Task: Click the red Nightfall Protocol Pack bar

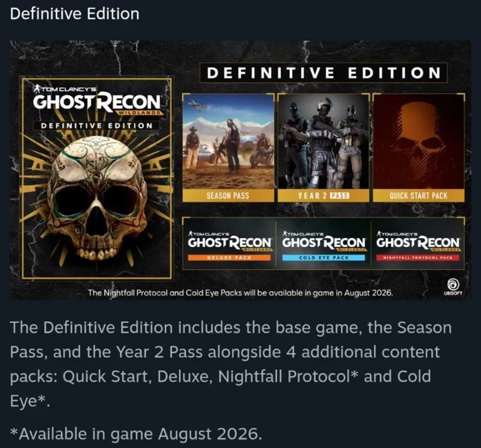Action: (418, 257)
